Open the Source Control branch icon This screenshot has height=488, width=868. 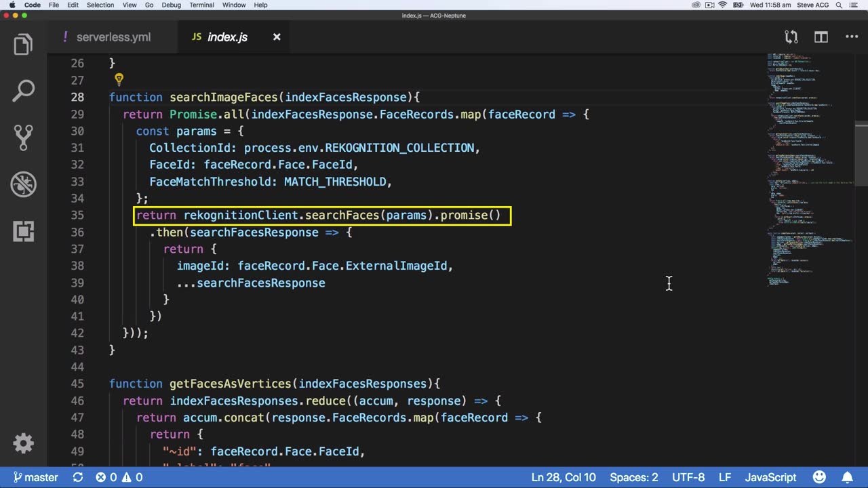[23, 138]
